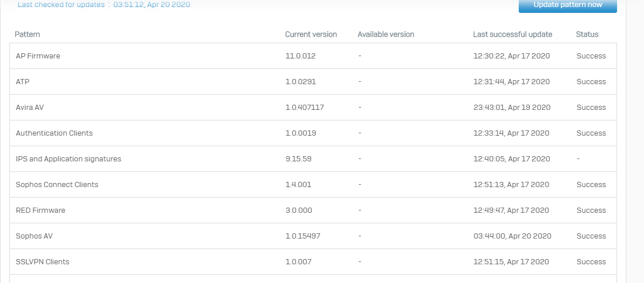The image size is (644, 283).
Task: Click IPS signatures version 9.15.59
Action: coord(298,158)
